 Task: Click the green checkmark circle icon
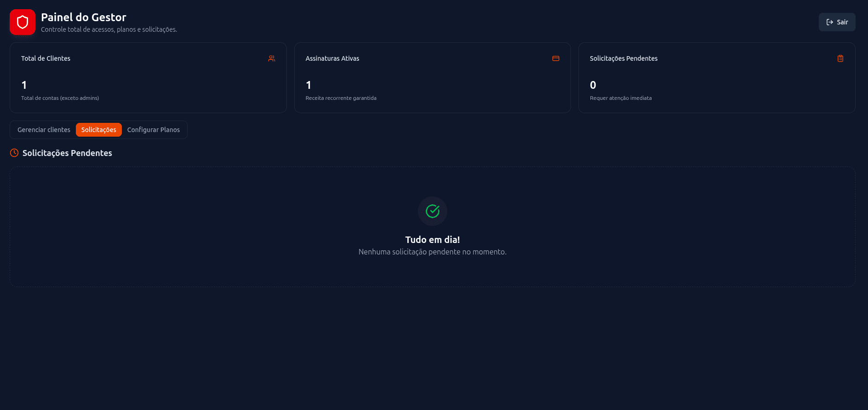[432, 211]
